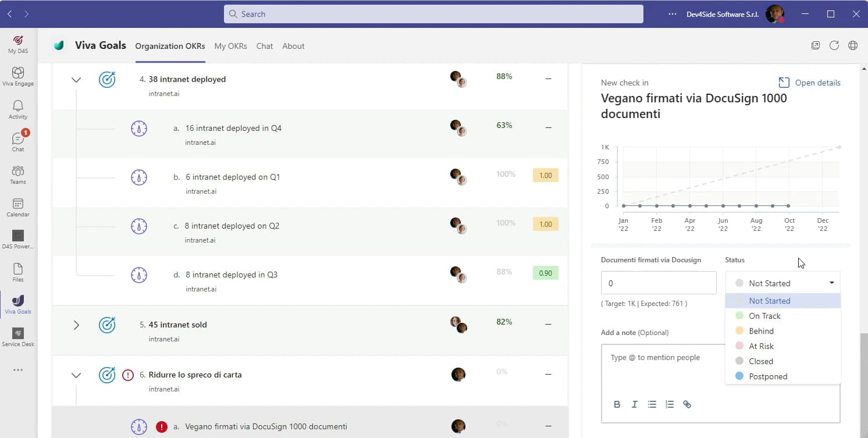Click the Documenti firmati via Docusign value field
The image size is (868, 438).
658,283
